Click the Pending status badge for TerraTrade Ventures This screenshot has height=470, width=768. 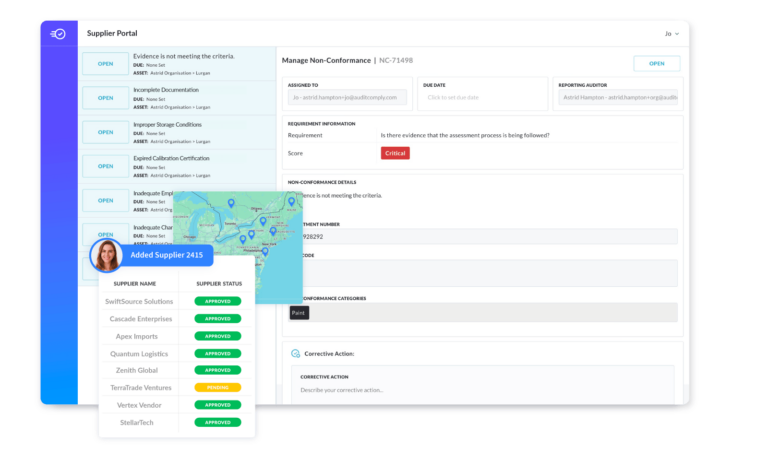click(x=217, y=387)
